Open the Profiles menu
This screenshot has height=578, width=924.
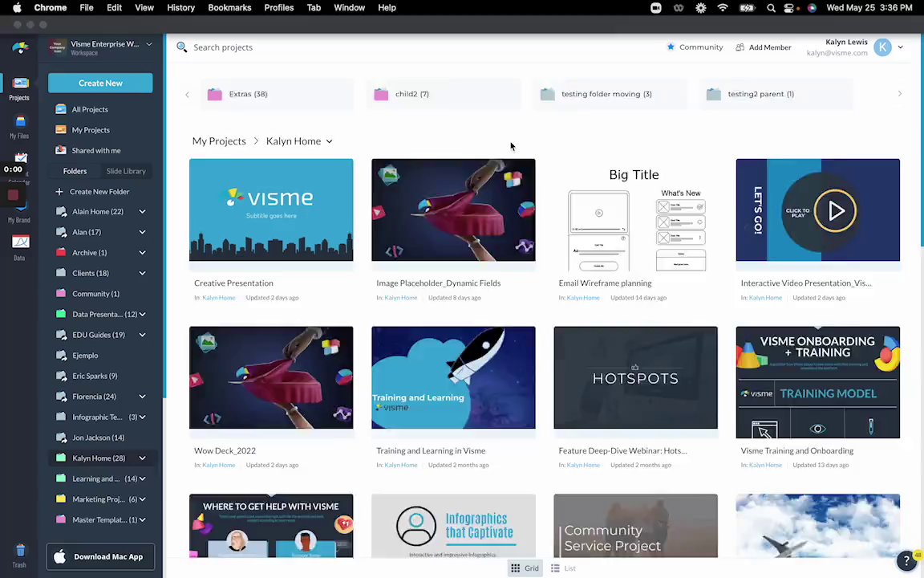(x=279, y=8)
